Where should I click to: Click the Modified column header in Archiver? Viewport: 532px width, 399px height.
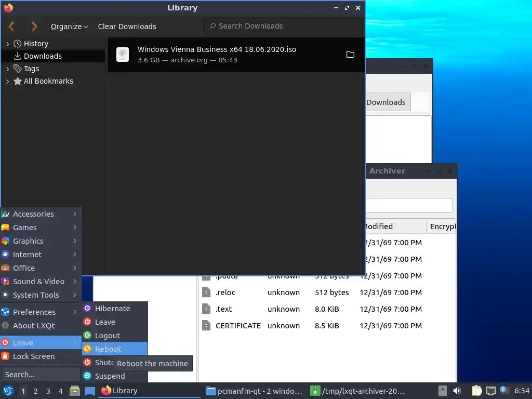pyautogui.click(x=395, y=227)
